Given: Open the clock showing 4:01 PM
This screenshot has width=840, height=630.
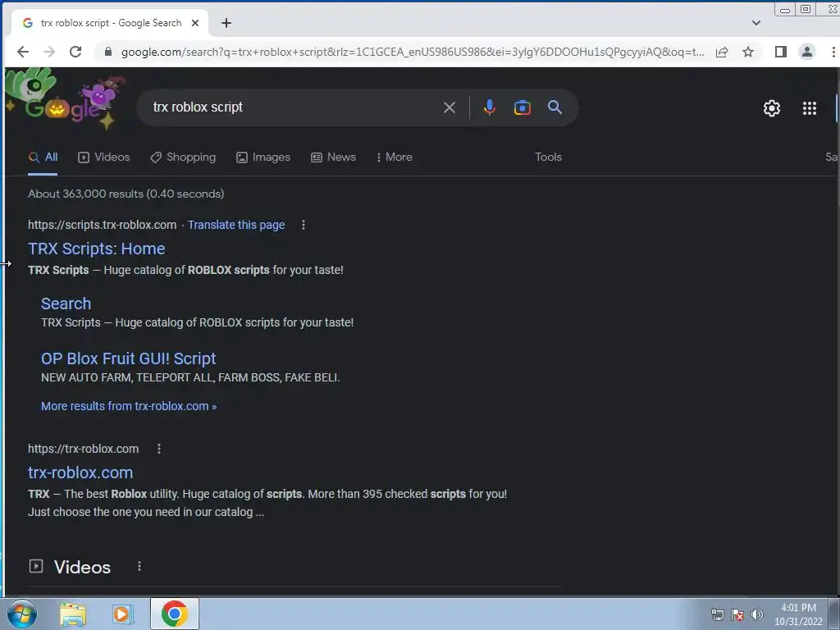Looking at the screenshot, I should point(798,614).
